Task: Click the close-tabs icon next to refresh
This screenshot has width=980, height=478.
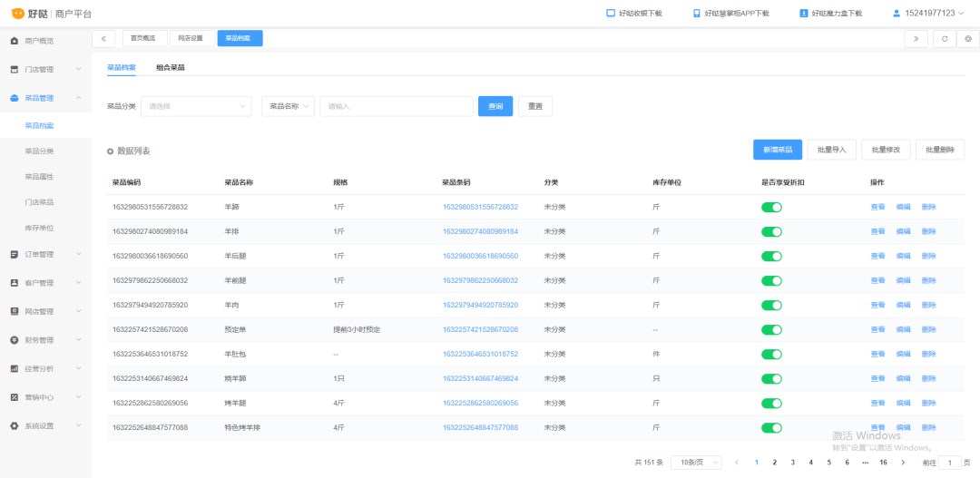Action: point(968,39)
